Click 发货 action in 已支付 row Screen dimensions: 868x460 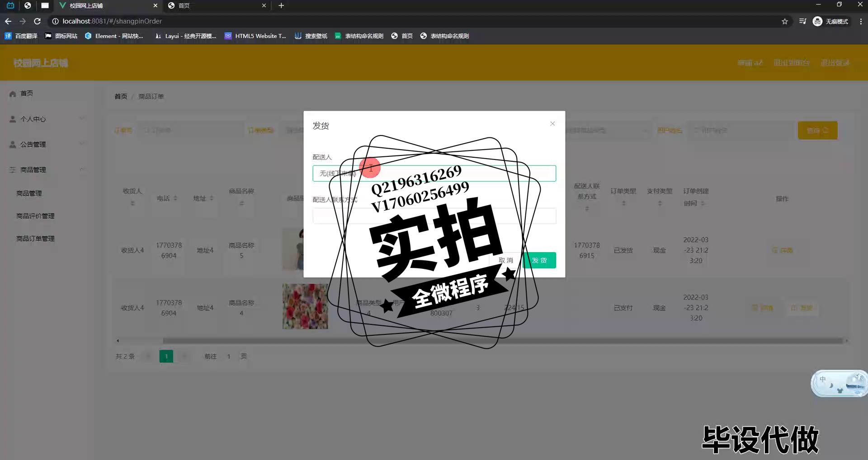pos(802,308)
